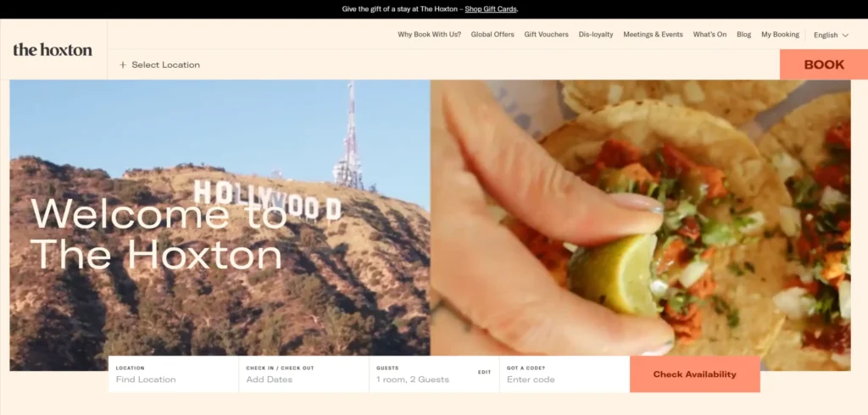Image resolution: width=868 pixels, height=415 pixels.
Task: Expand the Select Location menu
Action: click(x=159, y=64)
